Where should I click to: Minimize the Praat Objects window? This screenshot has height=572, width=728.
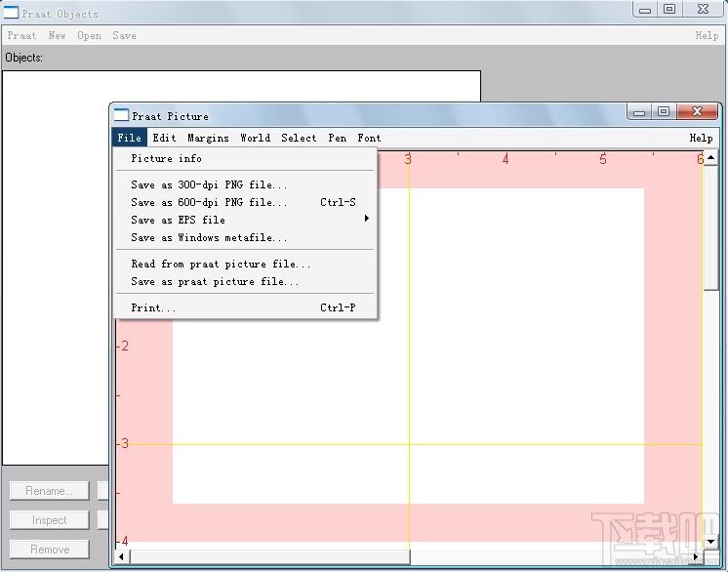tap(645, 10)
